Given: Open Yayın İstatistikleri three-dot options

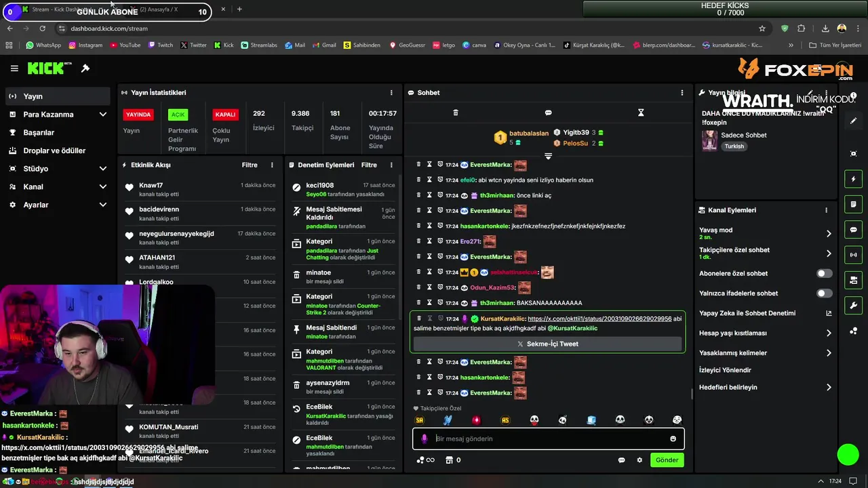Looking at the screenshot, I should tap(391, 93).
